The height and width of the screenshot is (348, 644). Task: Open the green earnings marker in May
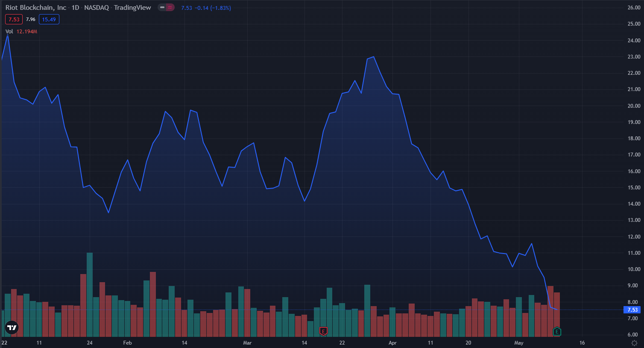pyautogui.click(x=557, y=331)
